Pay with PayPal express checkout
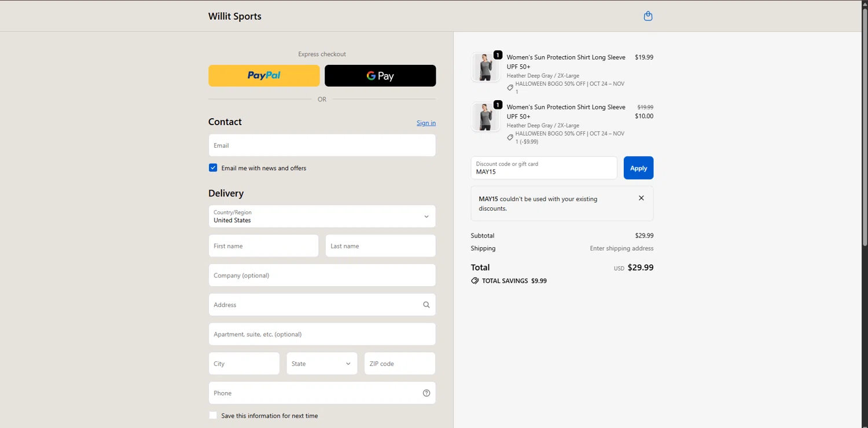This screenshot has width=868, height=428. point(264,76)
